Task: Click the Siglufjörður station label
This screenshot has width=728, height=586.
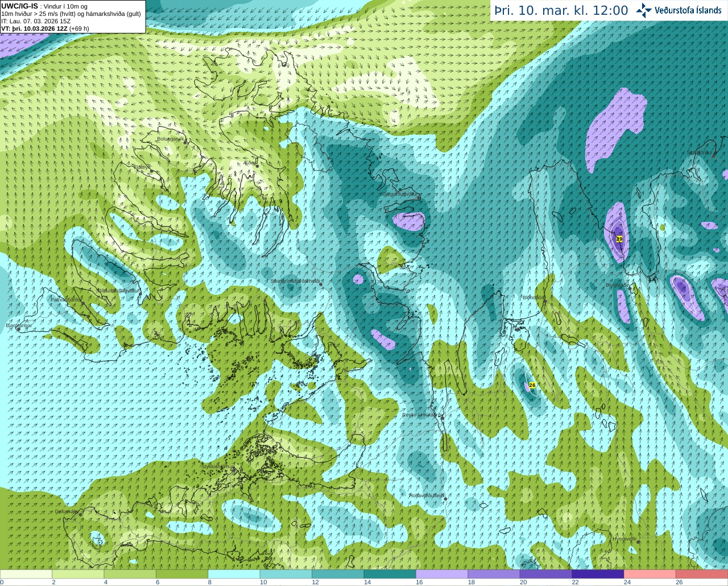Action: (699, 152)
